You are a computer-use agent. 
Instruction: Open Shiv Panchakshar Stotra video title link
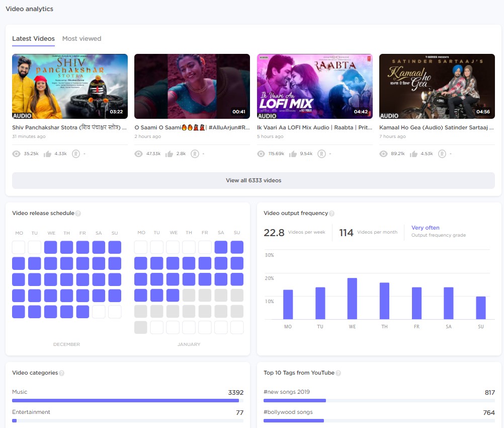click(69, 128)
